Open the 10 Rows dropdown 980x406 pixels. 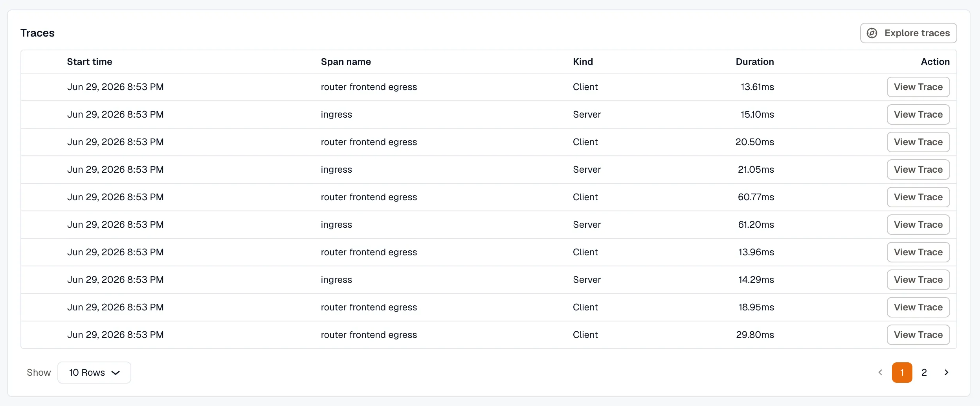point(94,373)
